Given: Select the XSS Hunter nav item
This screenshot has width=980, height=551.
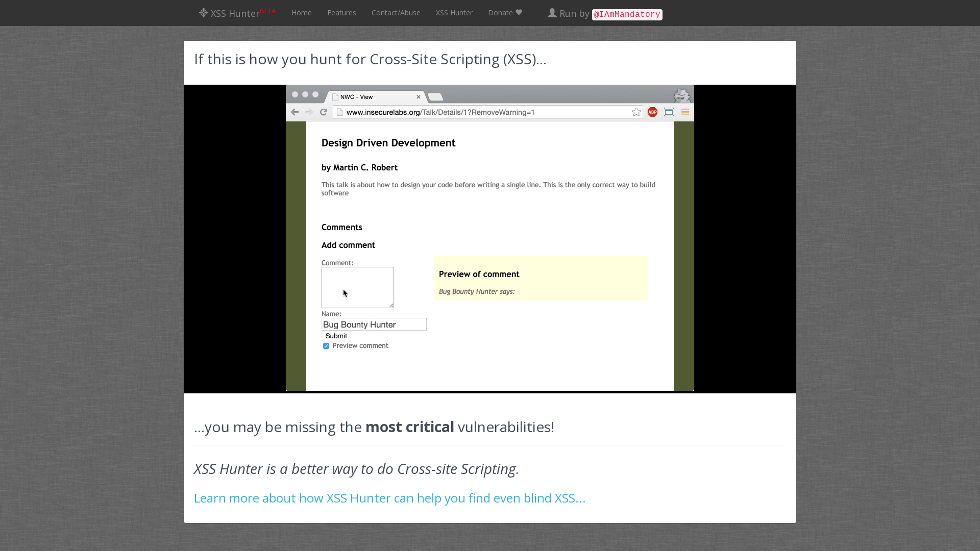Looking at the screenshot, I should coord(454,13).
